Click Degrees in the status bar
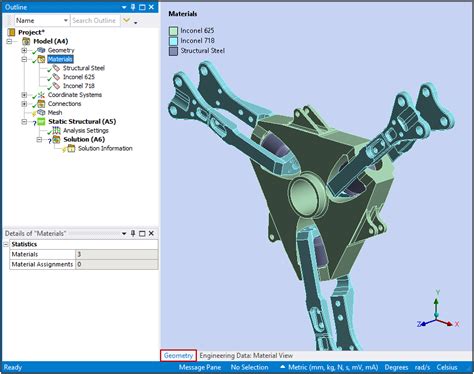 point(396,367)
